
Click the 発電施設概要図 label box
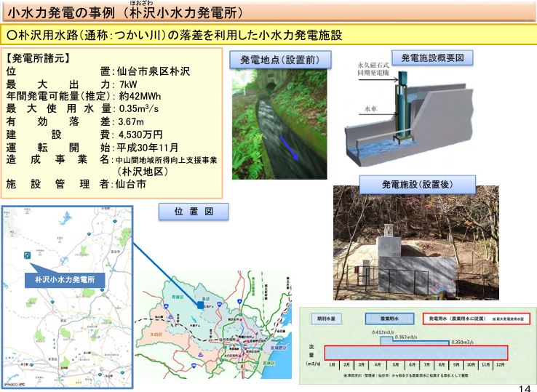tap(432, 57)
